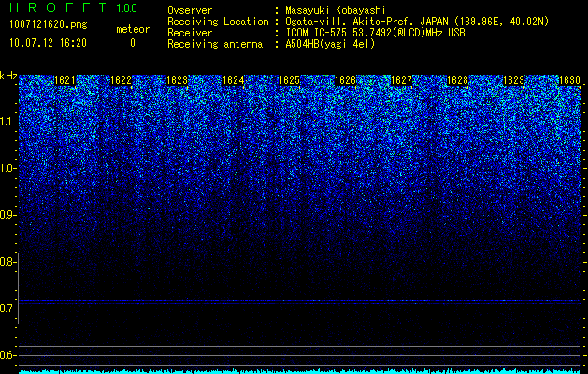Click the Ovserver field label
Screen dimensions: 588x374
(190, 10)
